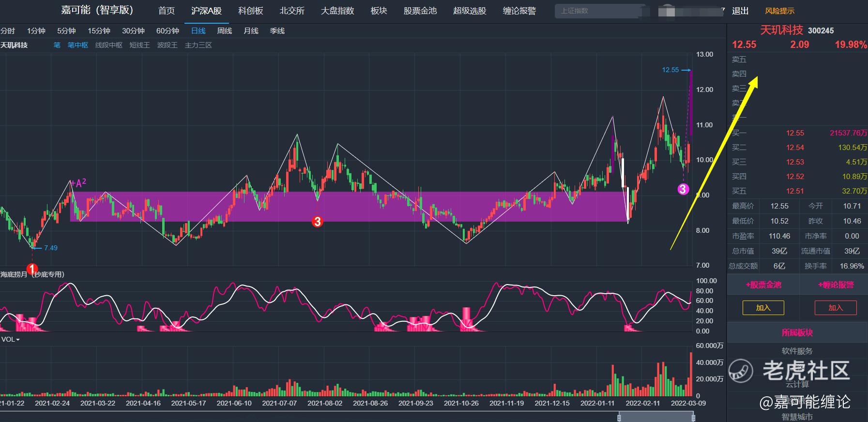Image resolution: width=868 pixels, height=422 pixels.
Task: Click the magenta buy-point marker 3
Action: coord(683,189)
